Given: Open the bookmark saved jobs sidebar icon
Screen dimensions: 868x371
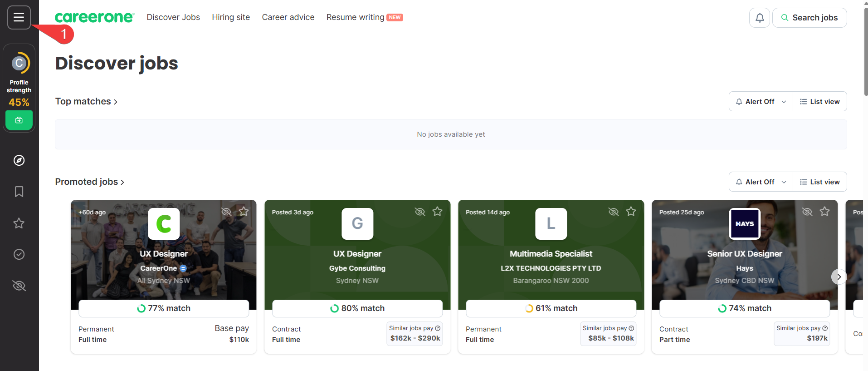Looking at the screenshot, I should (x=19, y=192).
